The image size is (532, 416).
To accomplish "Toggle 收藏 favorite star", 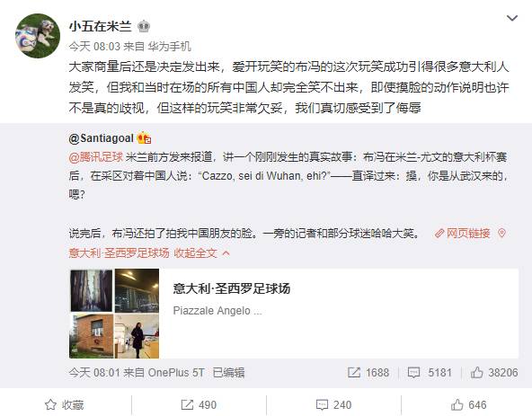I will [x=64, y=405].
